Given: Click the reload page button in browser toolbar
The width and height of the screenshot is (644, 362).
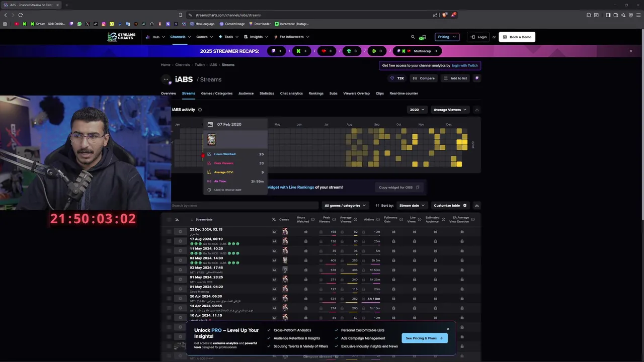Looking at the screenshot, I should [x=21, y=15].
